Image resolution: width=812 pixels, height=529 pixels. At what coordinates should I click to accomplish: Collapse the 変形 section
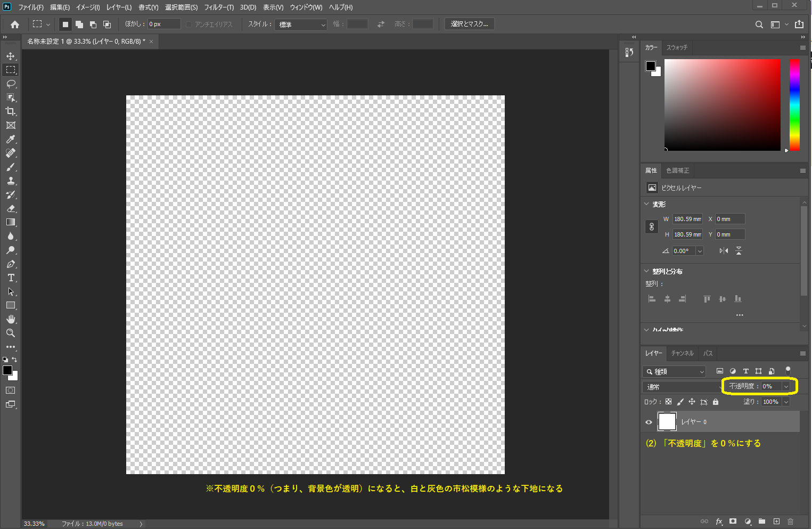646,204
